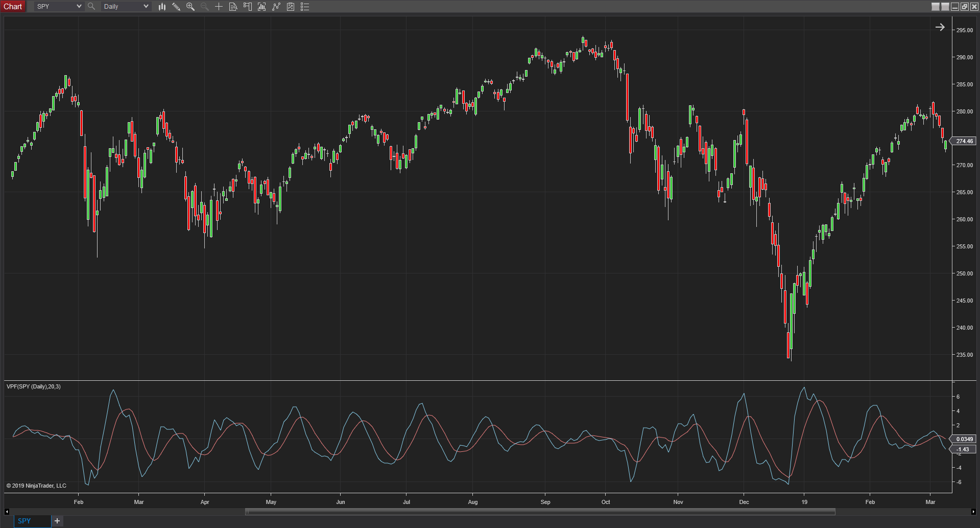The width and height of the screenshot is (980, 528).
Task: Click the indicator axis label -6
Action: [958, 482]
